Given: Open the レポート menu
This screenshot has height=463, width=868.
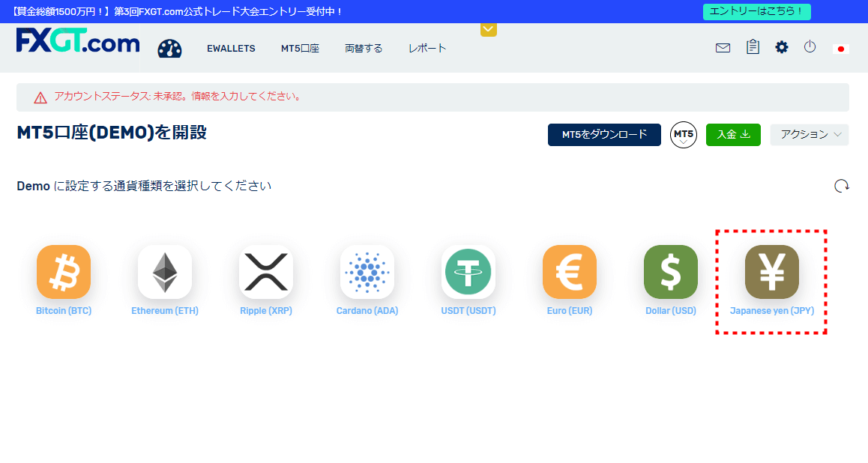Looking at the screenshot, I should coord(427,49).
